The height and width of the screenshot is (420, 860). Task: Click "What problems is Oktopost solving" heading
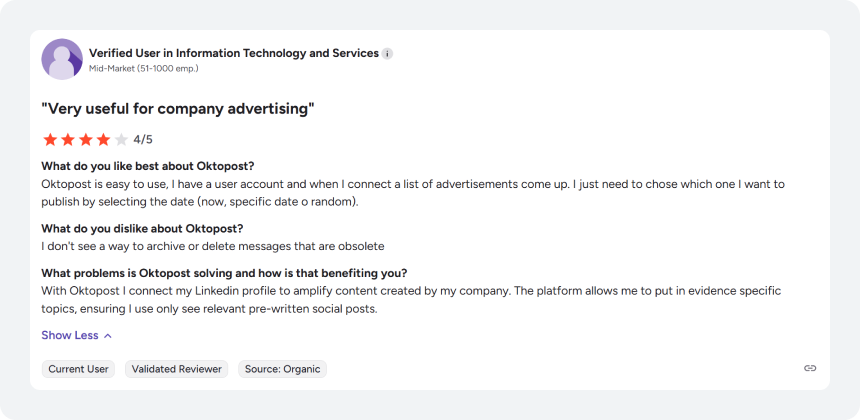pyautogui.click(x=224, y=273)
